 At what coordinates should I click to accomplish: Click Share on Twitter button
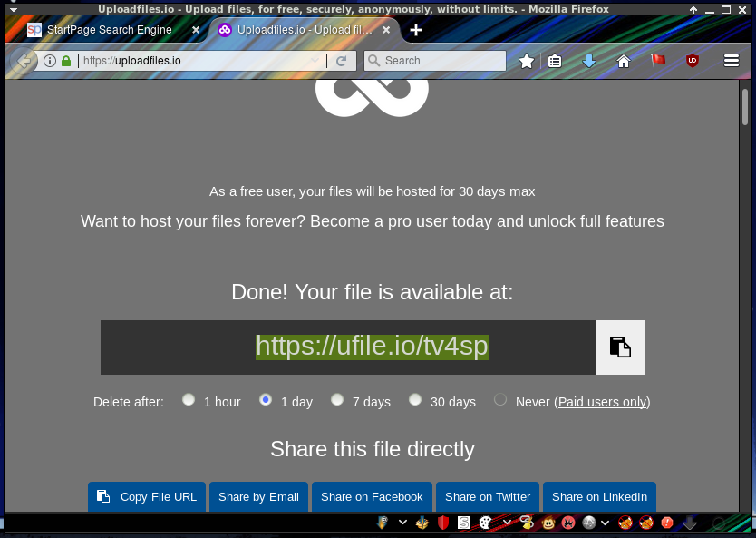[x=488, y=496]
